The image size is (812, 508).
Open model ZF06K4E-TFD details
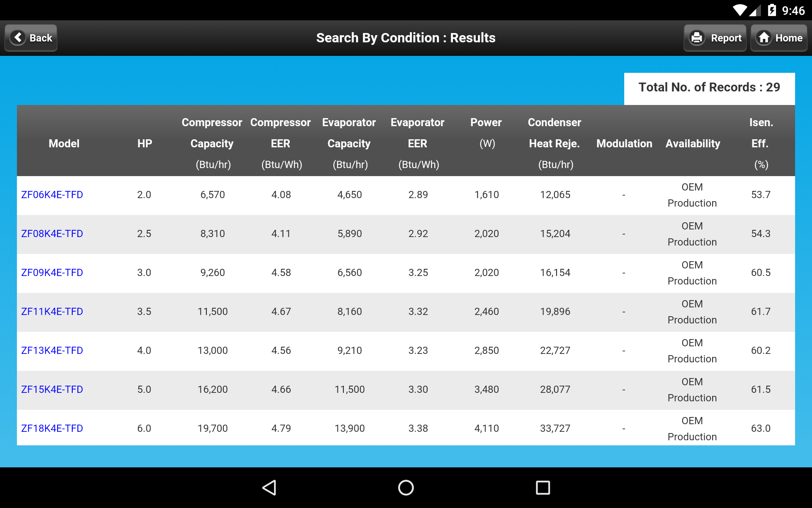tap(52, 195)
